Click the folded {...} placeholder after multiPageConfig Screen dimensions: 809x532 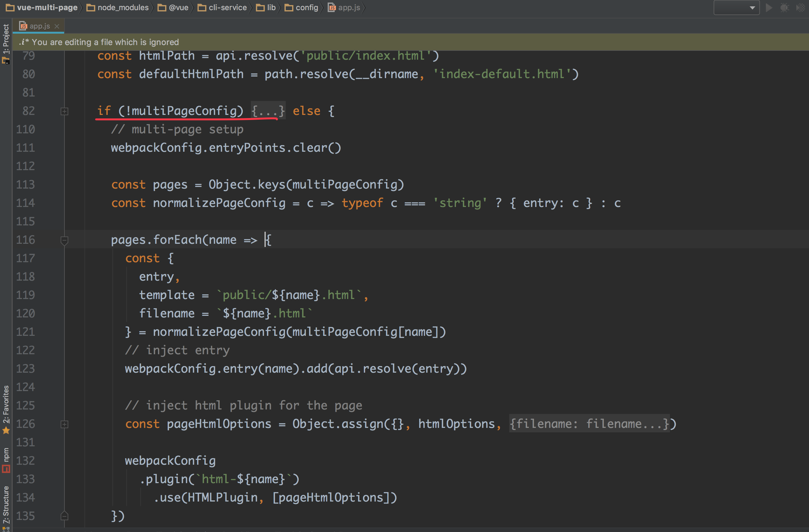coord(268,111)
